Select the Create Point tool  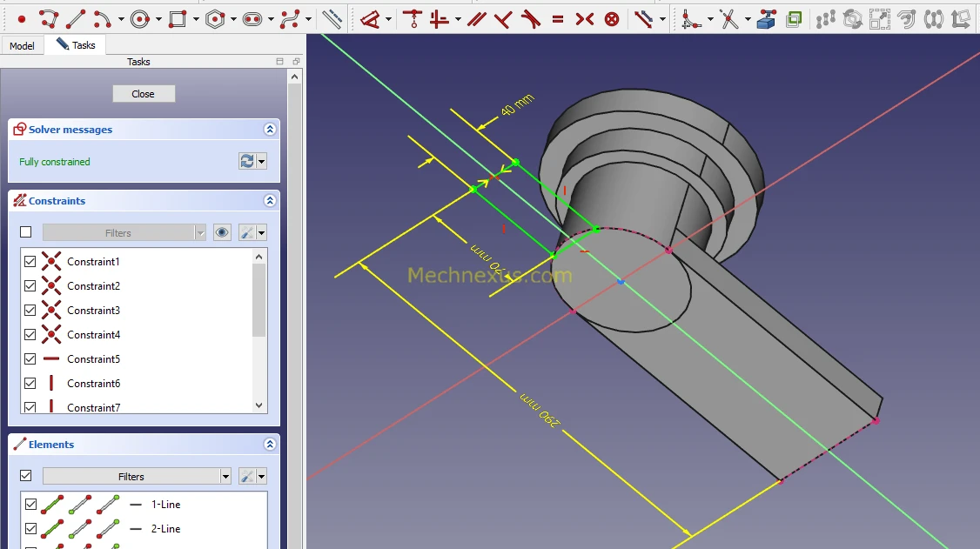(22, 18)
